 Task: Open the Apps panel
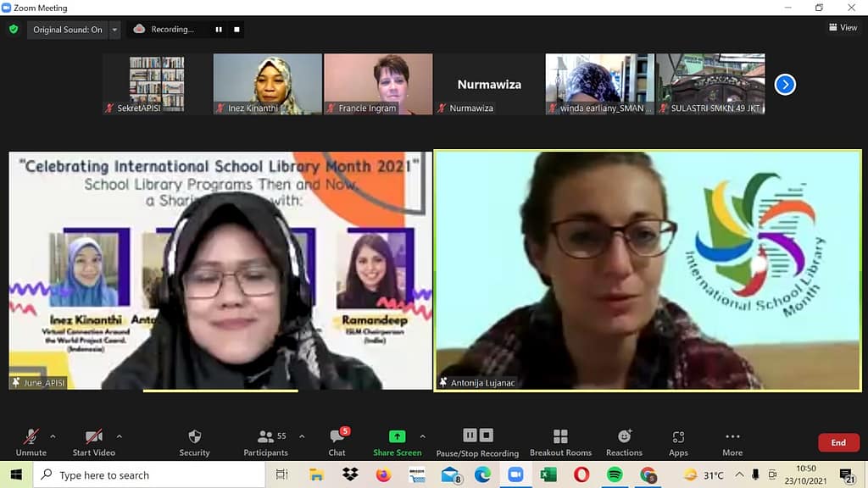pos(678,437)
